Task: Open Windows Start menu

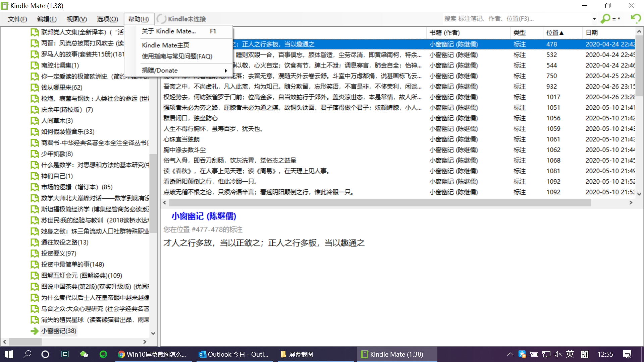Action: [9, 354]
